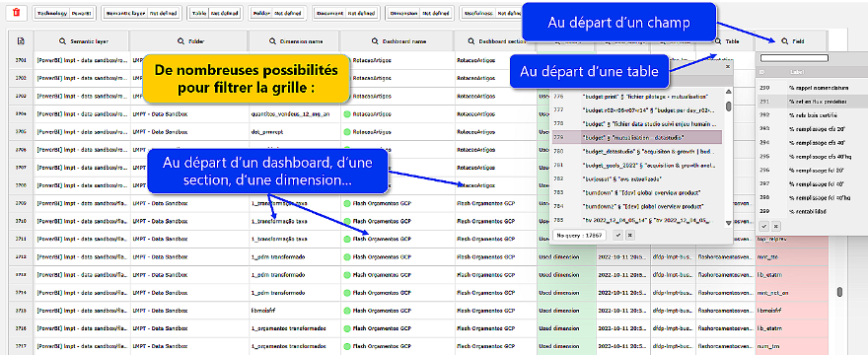Screen dimensions: 868x355
Task: Cancel with X icon next to No query
Action: point(629,235)
